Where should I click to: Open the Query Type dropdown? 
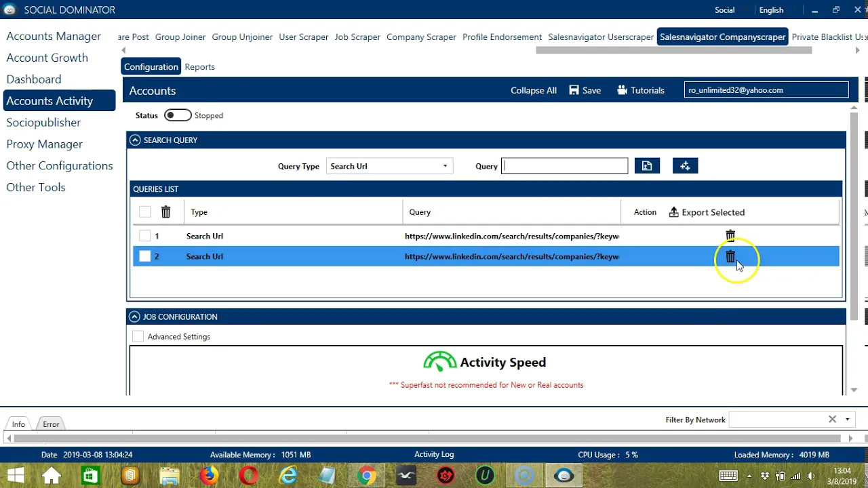pos(389,166)
